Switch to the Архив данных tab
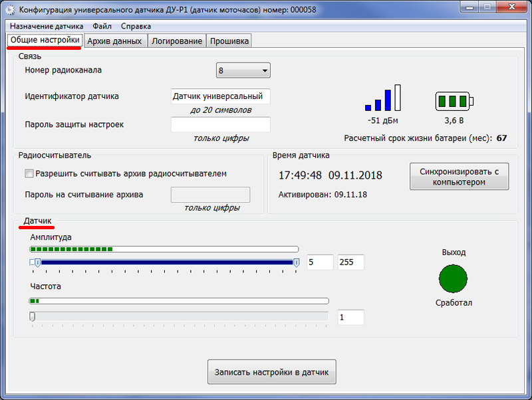The height and width of the screenshot is (400, 532). click(114, 41)
